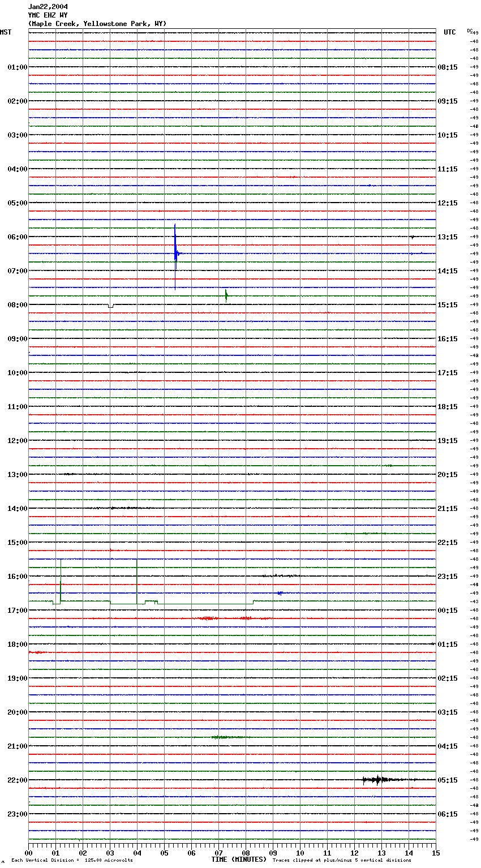Click the 06:15 UTC time label
This screenshot has height=868, width=481.
click(x=448, y=814)
